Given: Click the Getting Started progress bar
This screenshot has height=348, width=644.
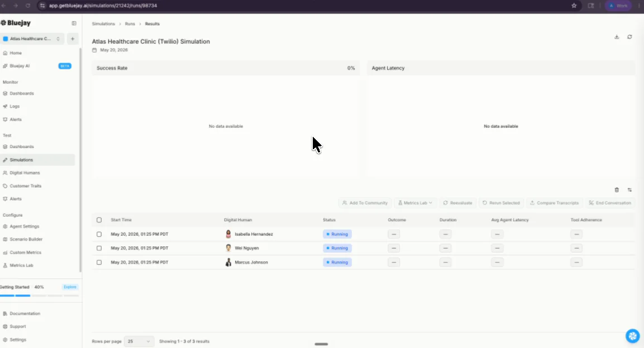Looking at the screenshot, I should click(x=39, y=295).
